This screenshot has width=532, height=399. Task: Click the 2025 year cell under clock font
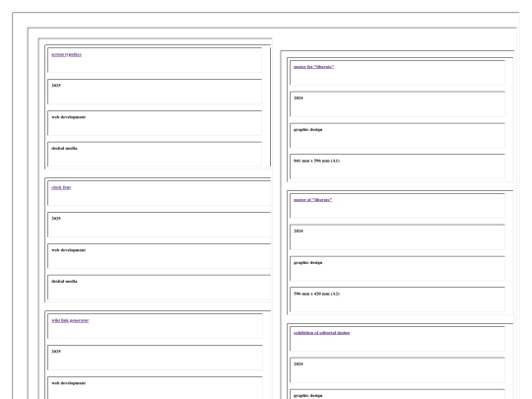(x=160, y=225)
